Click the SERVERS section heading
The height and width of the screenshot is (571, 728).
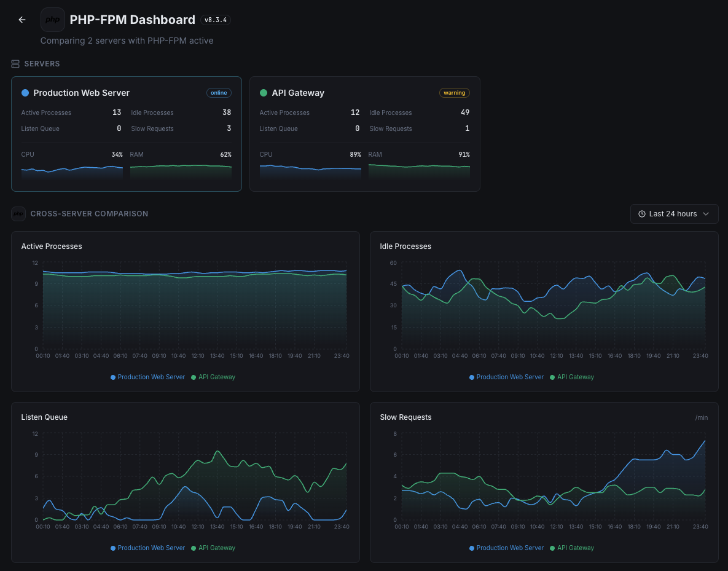(42, 63)
